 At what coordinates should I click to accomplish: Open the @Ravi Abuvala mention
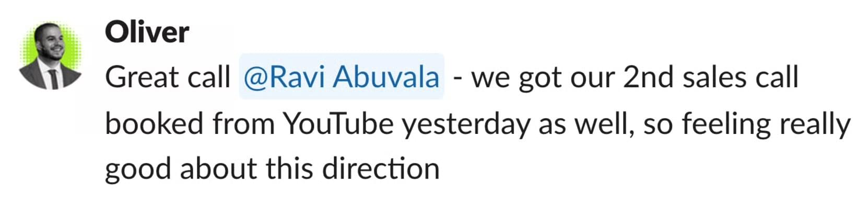tap(342, 77)
